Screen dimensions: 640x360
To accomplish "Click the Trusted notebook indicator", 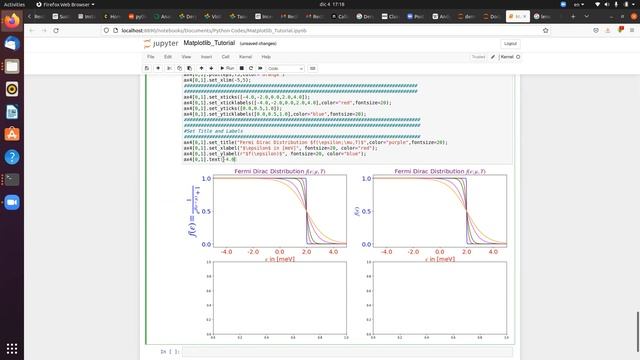I will 478,57.
